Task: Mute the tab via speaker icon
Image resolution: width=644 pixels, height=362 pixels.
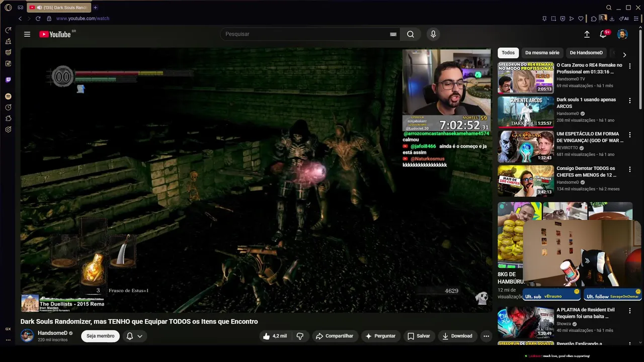Action: click(x=39, y=8)
